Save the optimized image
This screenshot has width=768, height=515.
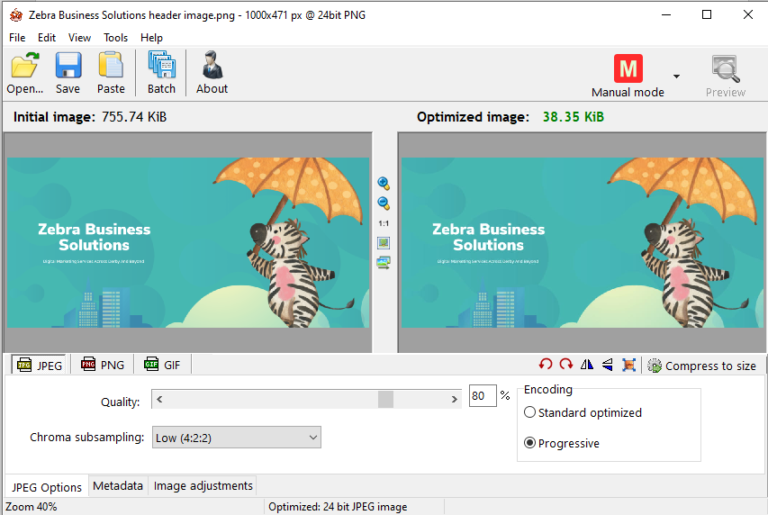coord(68,73)
